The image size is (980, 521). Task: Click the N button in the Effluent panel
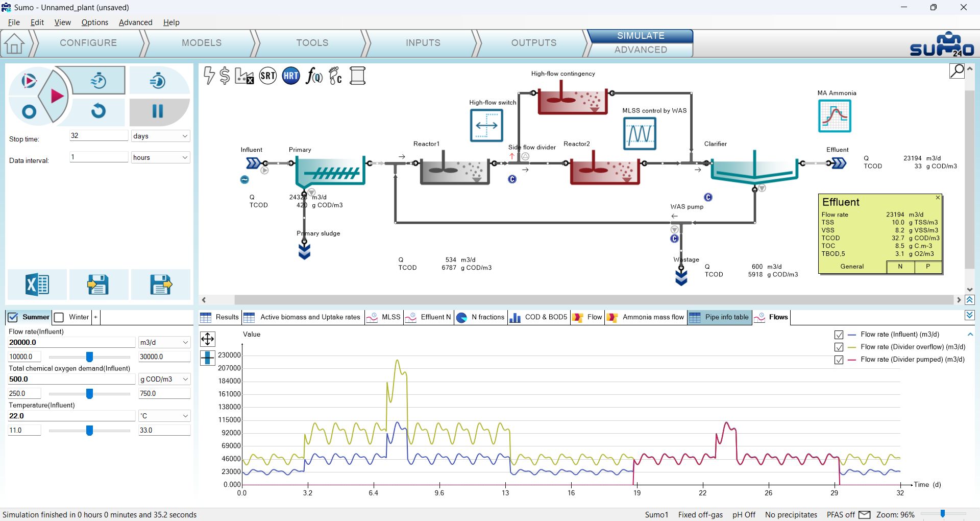click(900, 267)
